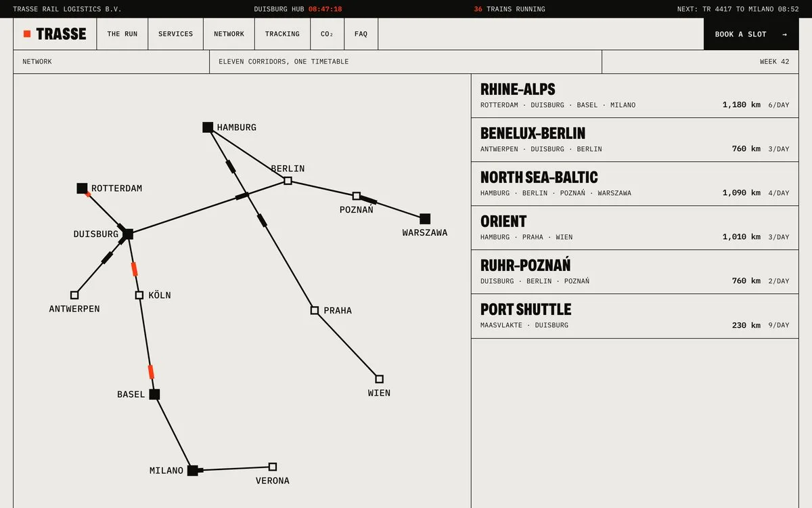The height and width of the screenshot is (508, 812).
Task: Select the Verona station node
Action: pos(273,467)
